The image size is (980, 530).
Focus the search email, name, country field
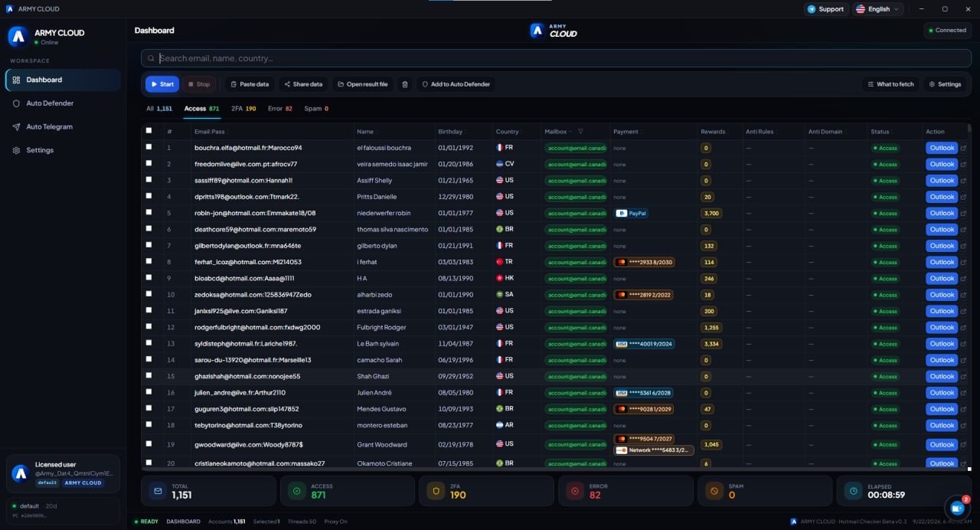pyautogui.click(x=557, y=58)
